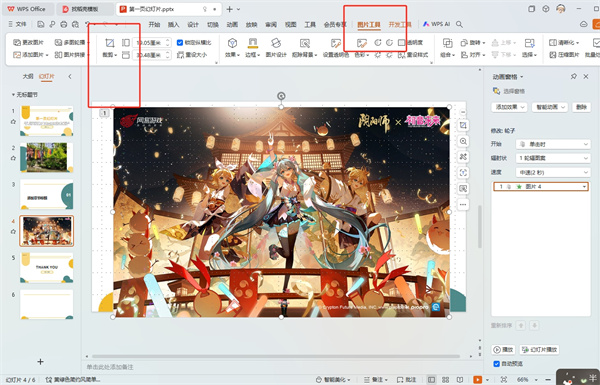
Task: Click the Compress Picture (压缩图片) icon
Action: pyautogui.click(x=553, y=55)
